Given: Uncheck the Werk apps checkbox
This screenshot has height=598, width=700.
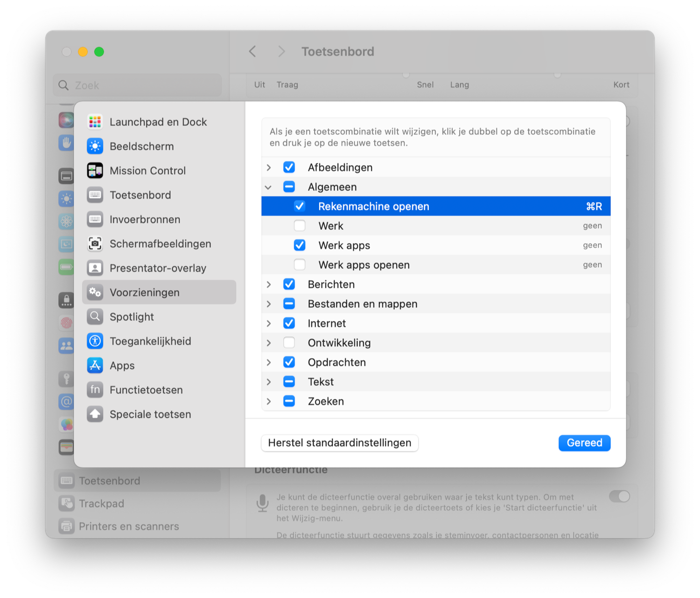Looking at the screenshot, I should click(x=300, y=245).
